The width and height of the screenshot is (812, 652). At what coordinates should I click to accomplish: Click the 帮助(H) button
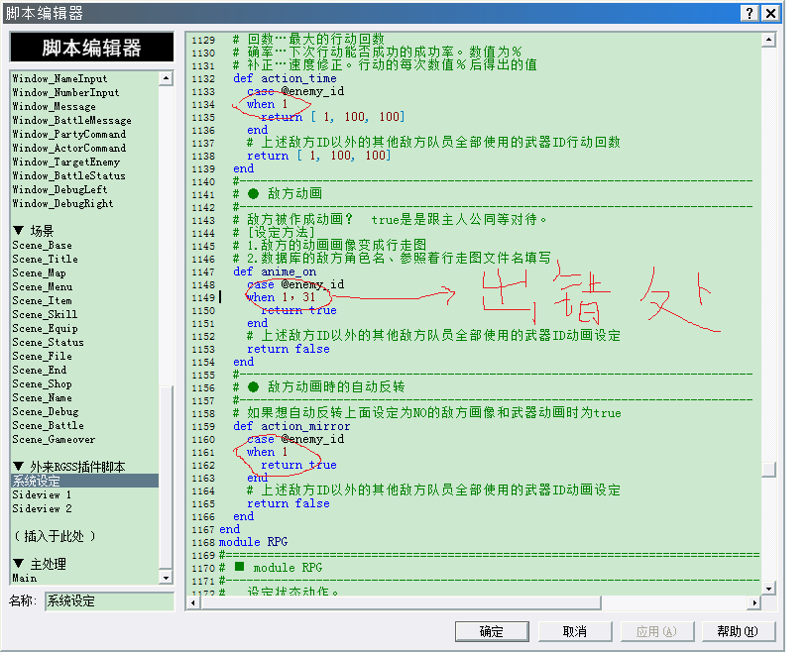coord(738,631)
